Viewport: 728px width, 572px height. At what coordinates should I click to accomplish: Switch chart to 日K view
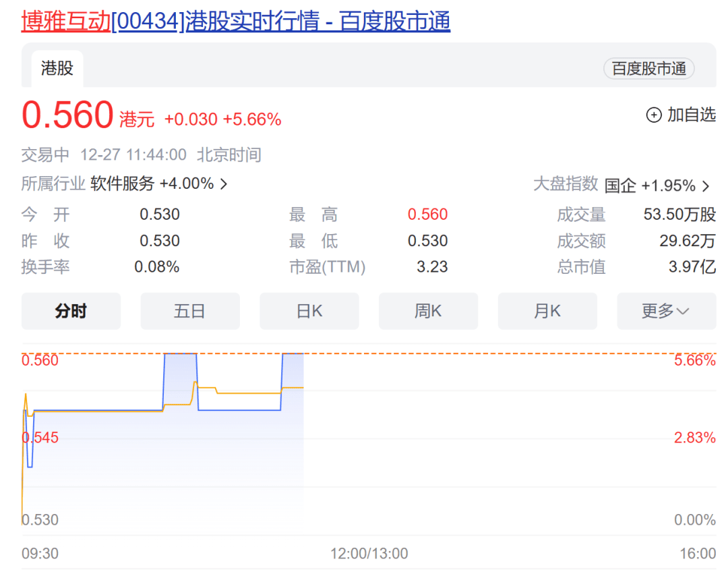[x=309, y=311]
